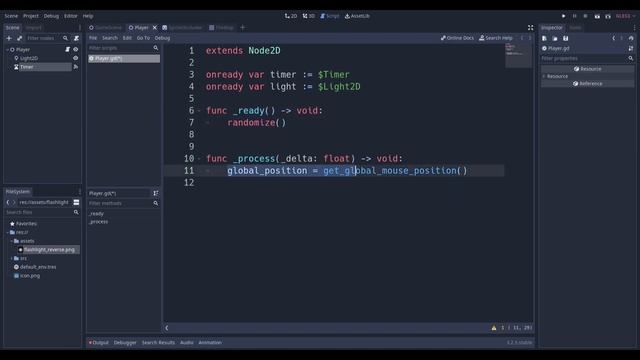Open the script editor Search menu

[110, 38]
